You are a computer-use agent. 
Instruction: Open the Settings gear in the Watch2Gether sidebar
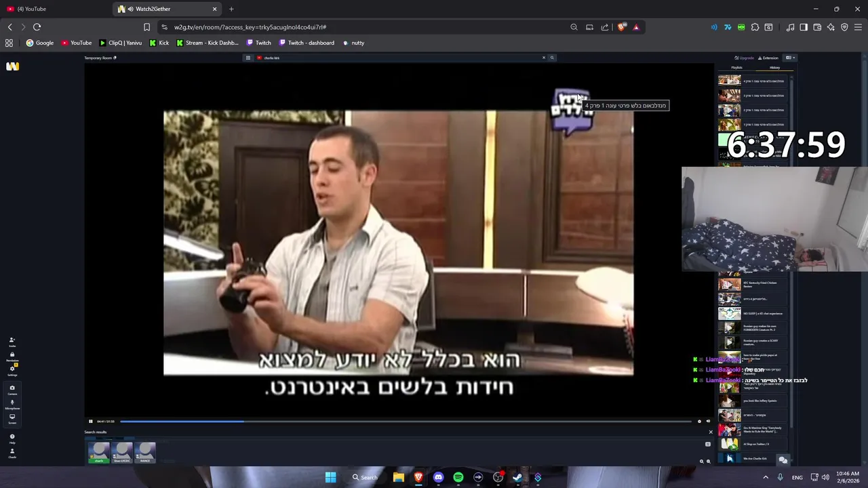(12, 371)
